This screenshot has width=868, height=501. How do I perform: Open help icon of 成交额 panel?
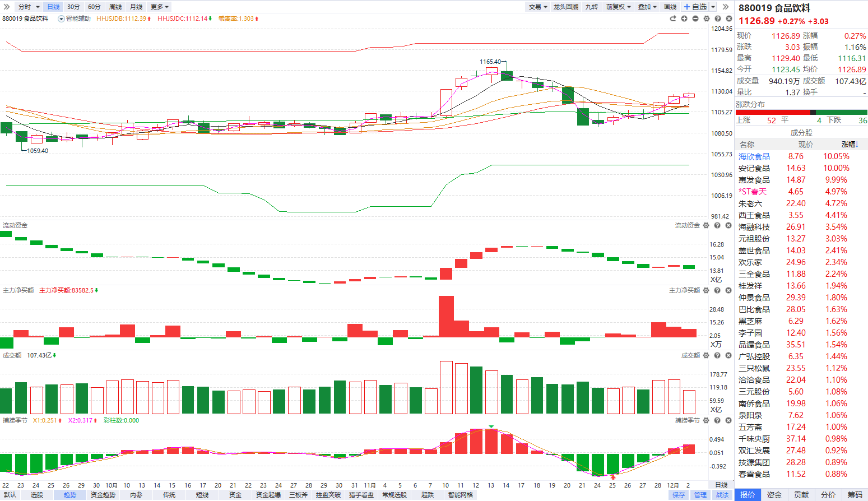pyautogui.click(x=717, y=355)
